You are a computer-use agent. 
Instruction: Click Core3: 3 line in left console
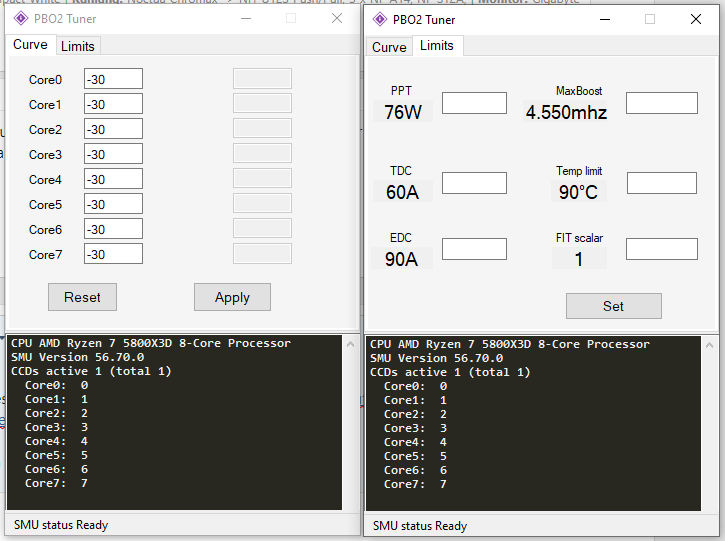[x=56, y=427]
